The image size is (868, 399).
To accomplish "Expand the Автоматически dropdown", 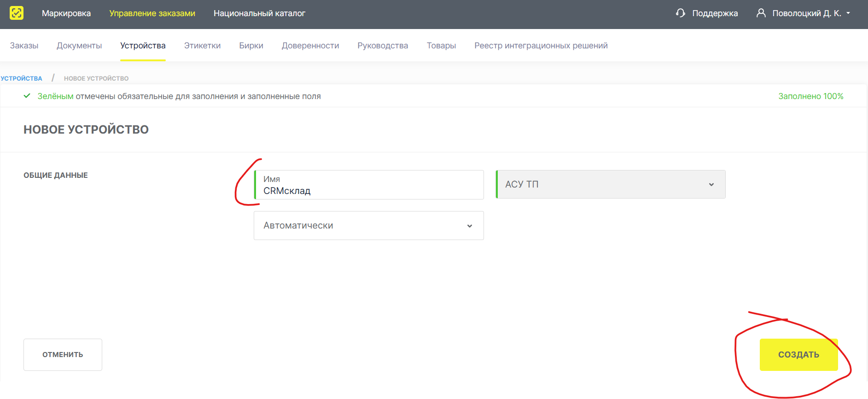I will 368,225.
